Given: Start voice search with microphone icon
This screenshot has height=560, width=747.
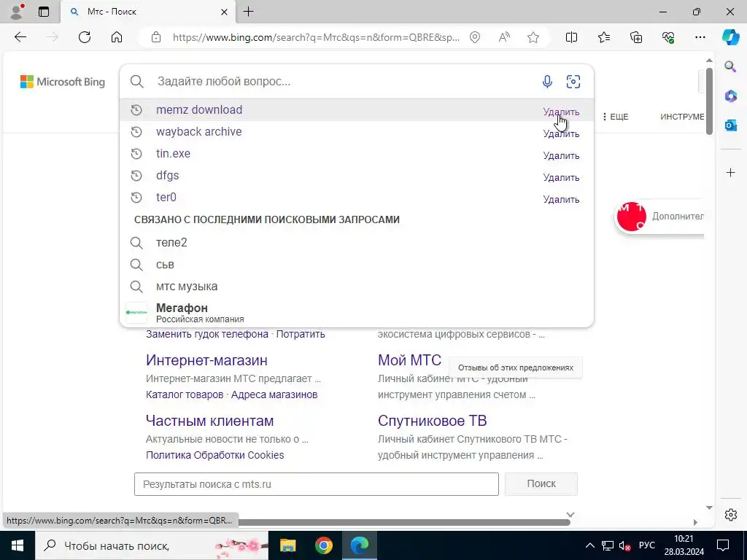Looking at the screenshot, I should (x=547, y=82).
